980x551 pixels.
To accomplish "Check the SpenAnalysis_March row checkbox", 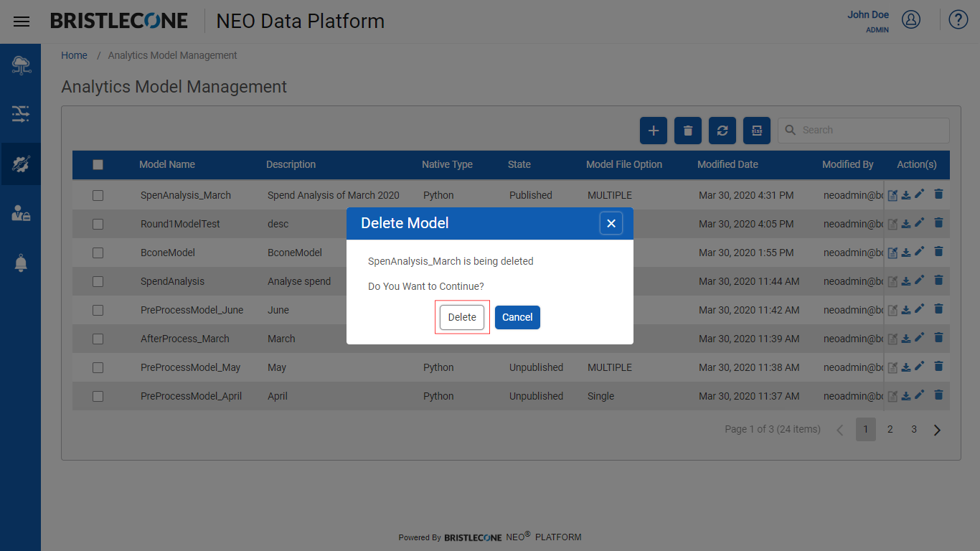I will tap(98, 195).
